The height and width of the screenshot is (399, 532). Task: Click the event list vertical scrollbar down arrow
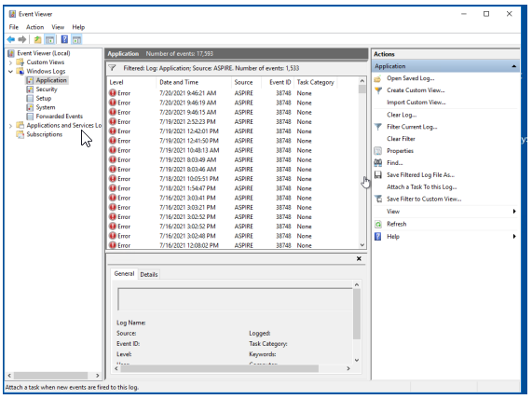pyautogui.click(x=362, y=245)
